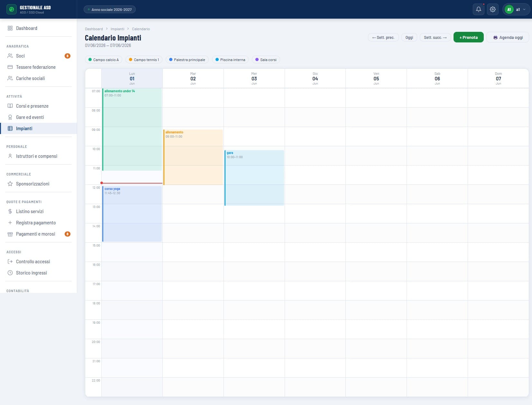The width and height of the screenshot is (532, 405).
Task: Click the Registra pagamento plus icon
Action: (x=10, y=223)
